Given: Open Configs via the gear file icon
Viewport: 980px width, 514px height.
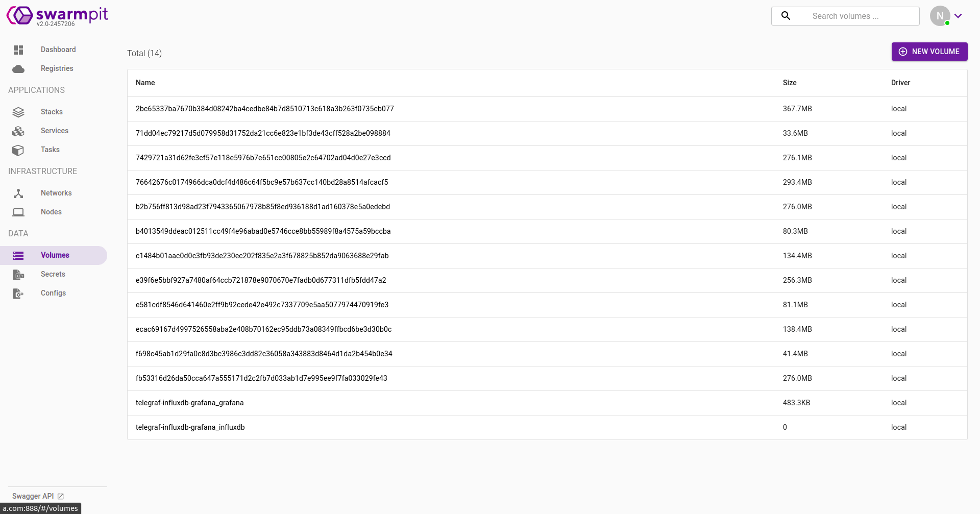Looking at the screenshot, I should tap(18, 293).
